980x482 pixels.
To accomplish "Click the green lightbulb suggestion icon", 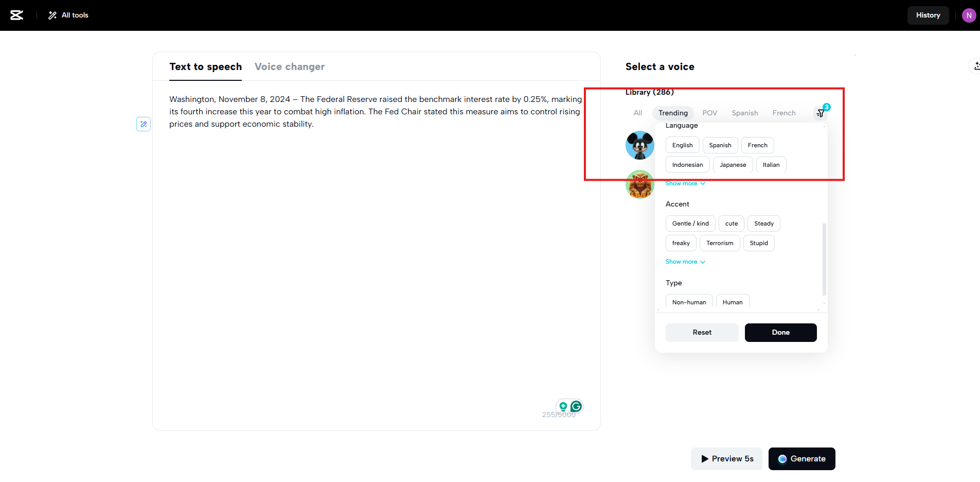I will 563,406.
